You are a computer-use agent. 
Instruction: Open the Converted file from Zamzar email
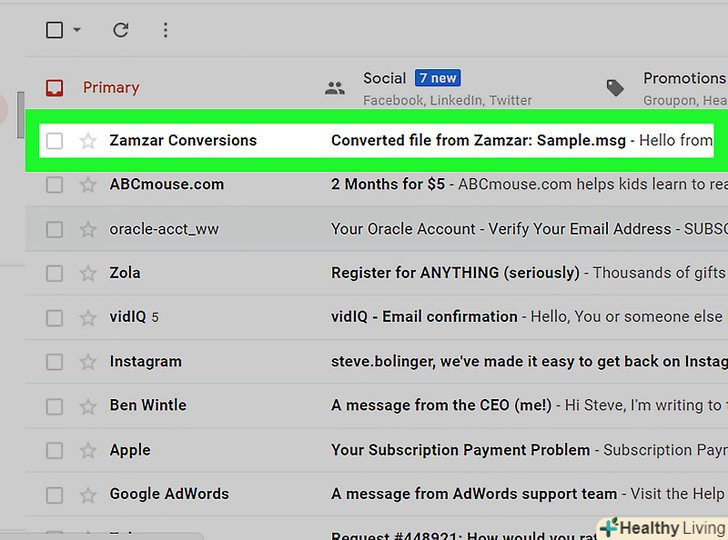[x=480, y=141]
